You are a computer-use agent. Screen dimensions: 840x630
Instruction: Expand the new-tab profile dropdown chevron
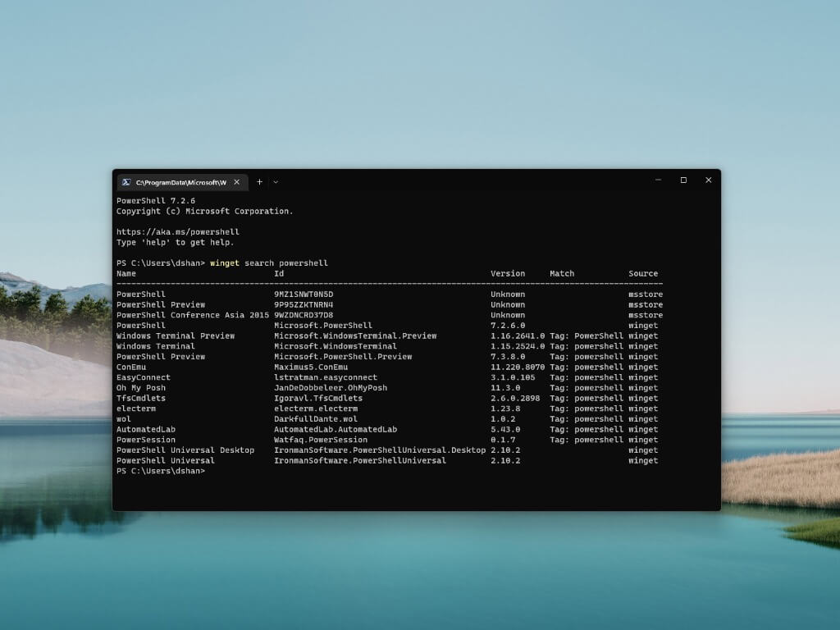pyautogui.click(x=276, y=182)
